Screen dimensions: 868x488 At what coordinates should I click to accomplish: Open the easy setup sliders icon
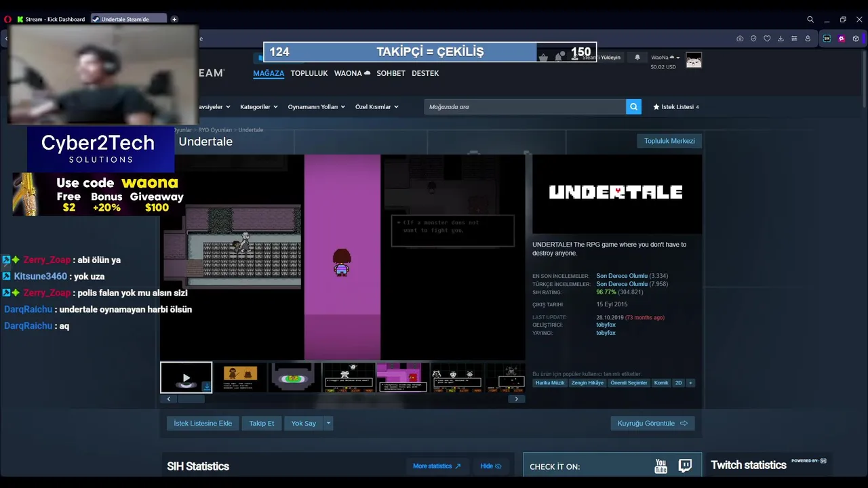[794, 39]
